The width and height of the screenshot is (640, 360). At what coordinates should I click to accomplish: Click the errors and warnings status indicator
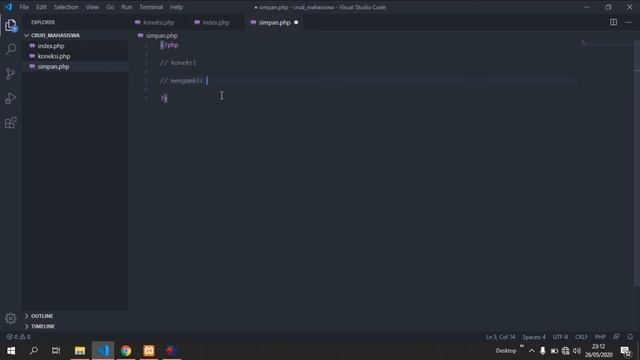(18, 337)
